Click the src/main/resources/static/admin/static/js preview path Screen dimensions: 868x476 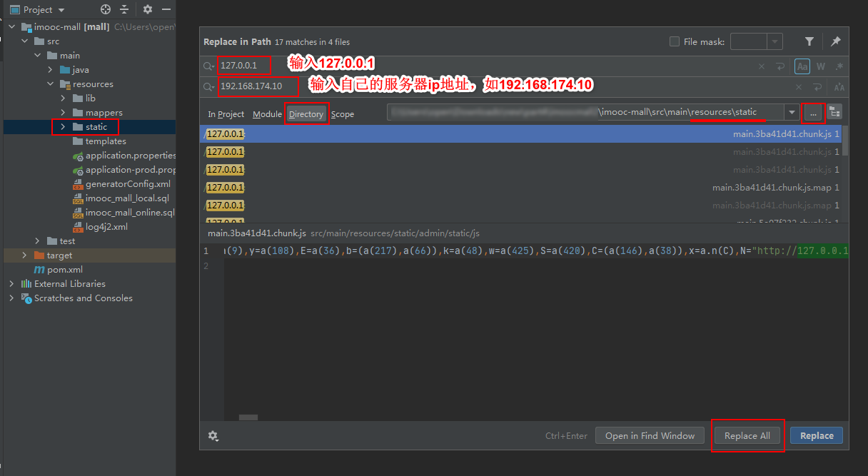(395, 233)
